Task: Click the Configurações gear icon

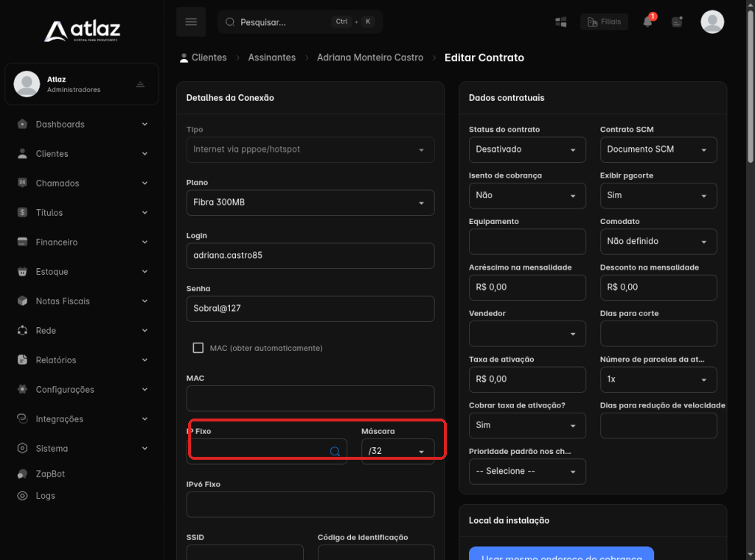Action: coord(23,389)
